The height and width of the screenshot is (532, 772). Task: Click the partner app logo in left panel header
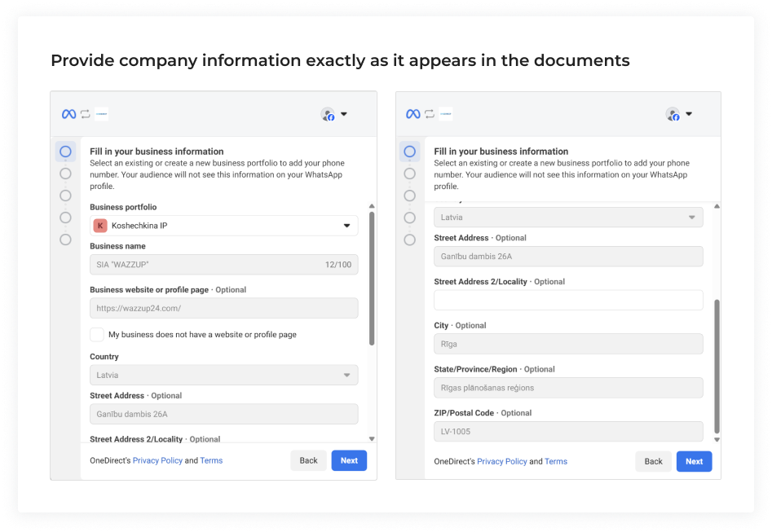pyautogui.click(x=101, y=114)
